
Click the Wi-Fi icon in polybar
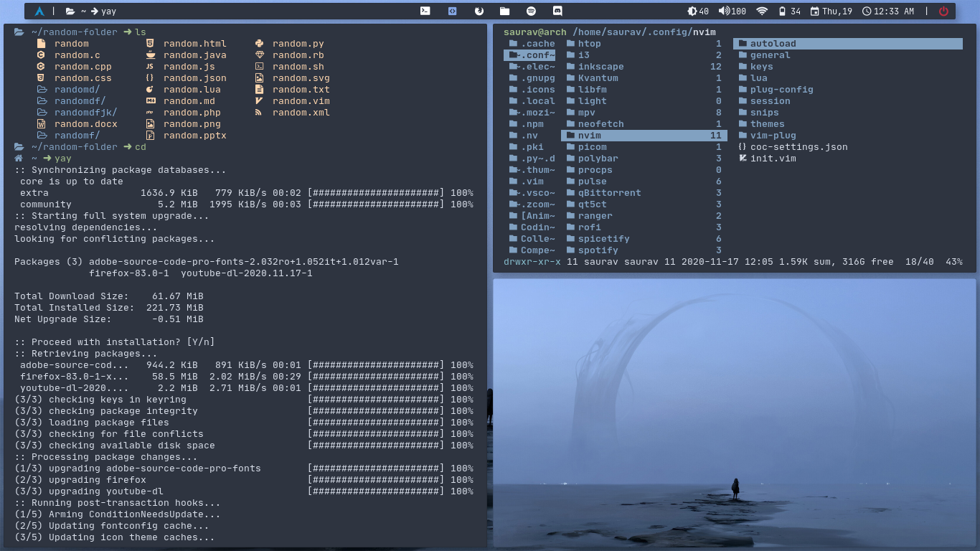(762, 11)
